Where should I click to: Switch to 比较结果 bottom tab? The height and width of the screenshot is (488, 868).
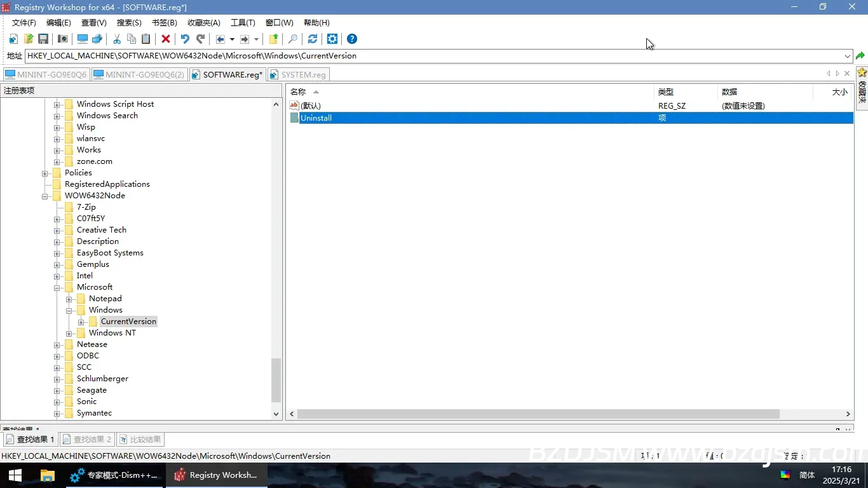point(139,440)
